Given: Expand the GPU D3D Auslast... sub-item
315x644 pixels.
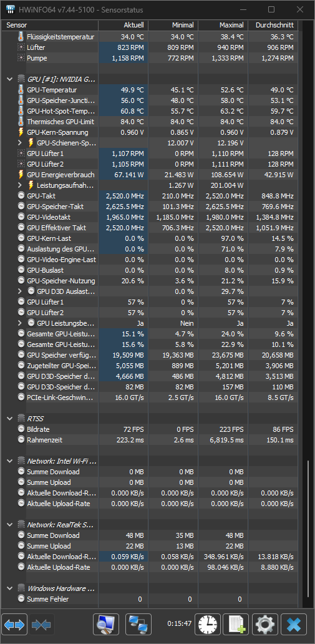Looking at the screenshot, I should (x=21, y=291).
